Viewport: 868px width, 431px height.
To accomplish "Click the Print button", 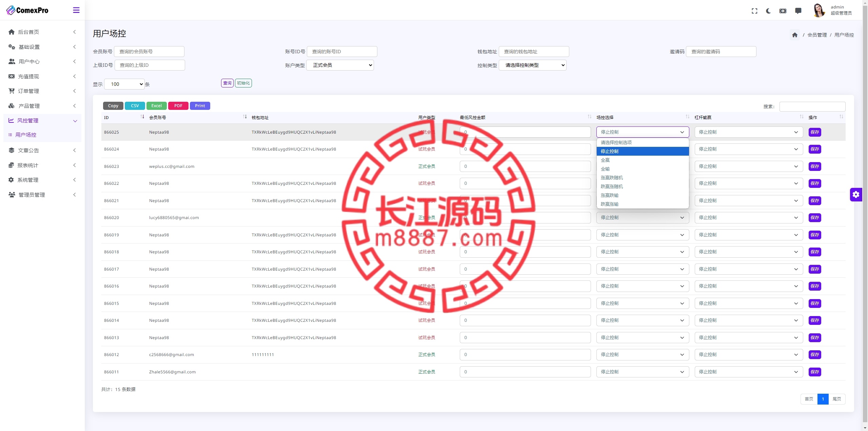I will pos(200,106).
